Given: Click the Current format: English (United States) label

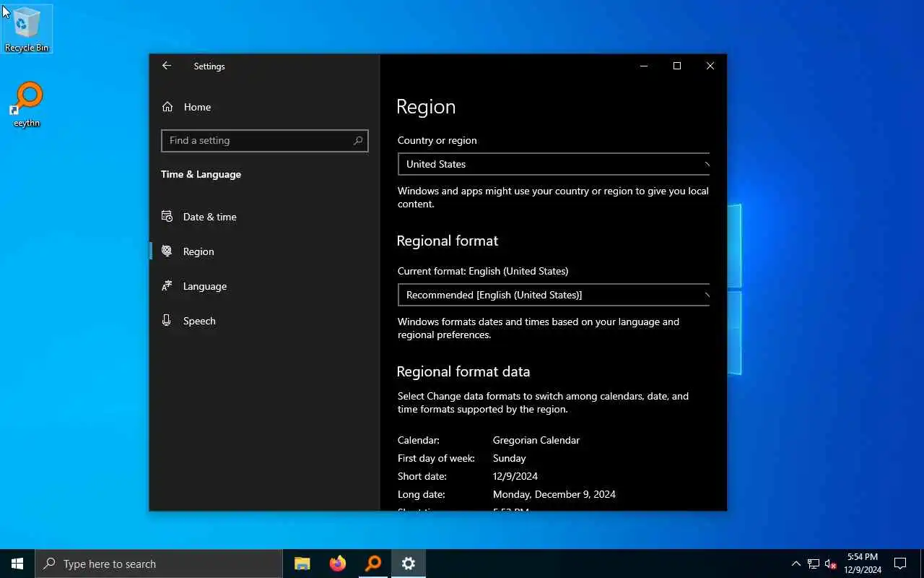Looking at the screenshot, I should pos(483,271).
